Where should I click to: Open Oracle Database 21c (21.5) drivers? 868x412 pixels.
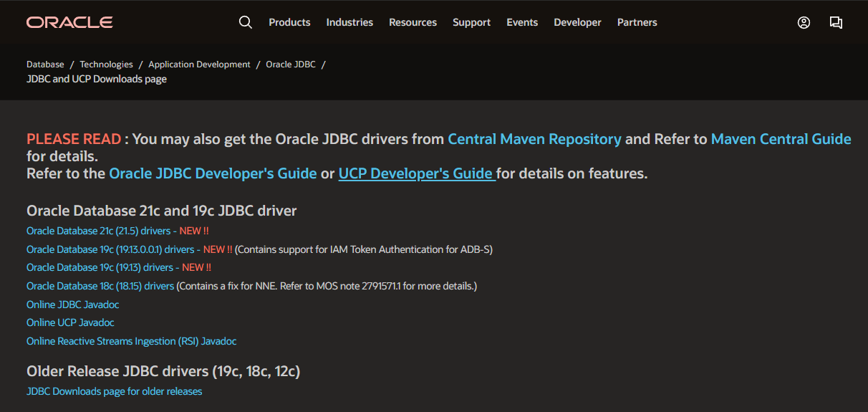coord(98,231)
